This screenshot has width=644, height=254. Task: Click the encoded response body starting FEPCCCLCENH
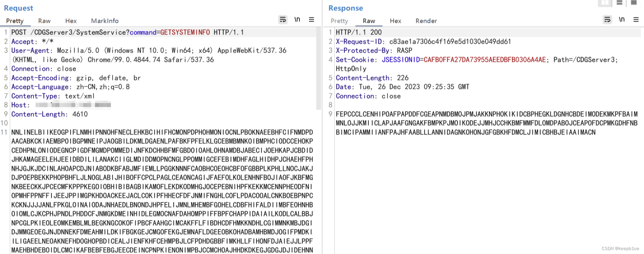tap(487, 123)
